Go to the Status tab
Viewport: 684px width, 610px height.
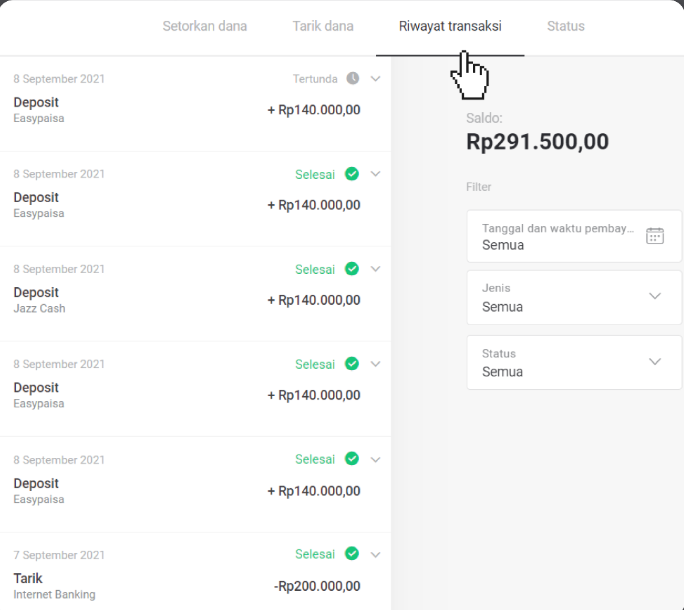(x=566, y=26)
